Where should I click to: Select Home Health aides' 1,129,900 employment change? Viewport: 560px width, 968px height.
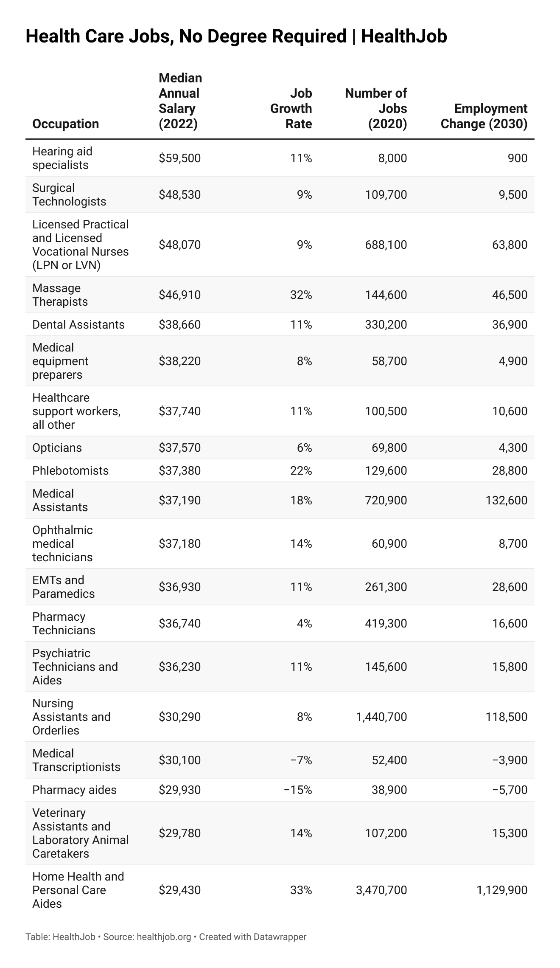pos(501,890)
